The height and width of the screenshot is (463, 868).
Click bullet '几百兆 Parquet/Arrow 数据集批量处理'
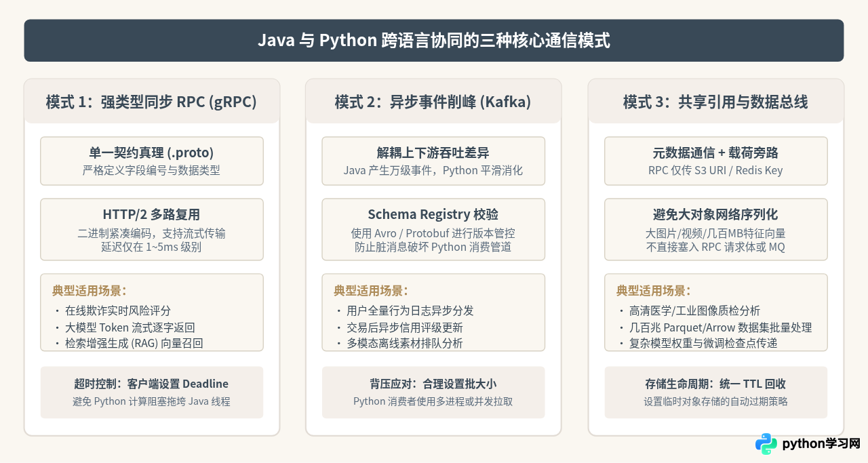[x=721, y=327]
